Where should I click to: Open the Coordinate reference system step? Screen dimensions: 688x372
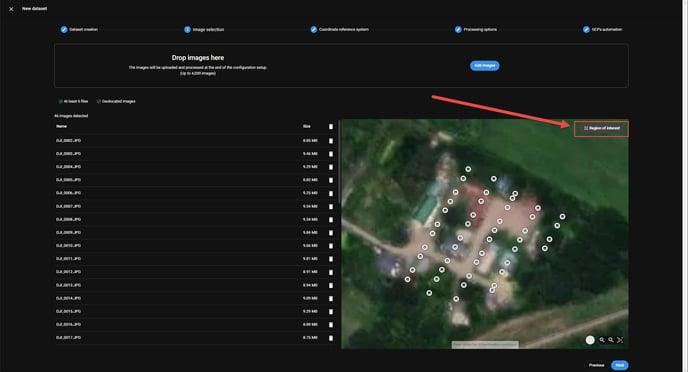[340, 29]
